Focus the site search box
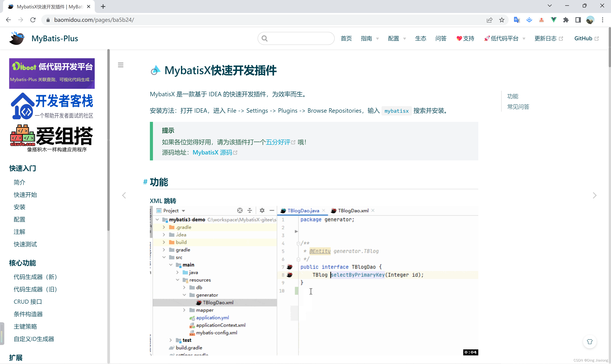 click(296, 39)
